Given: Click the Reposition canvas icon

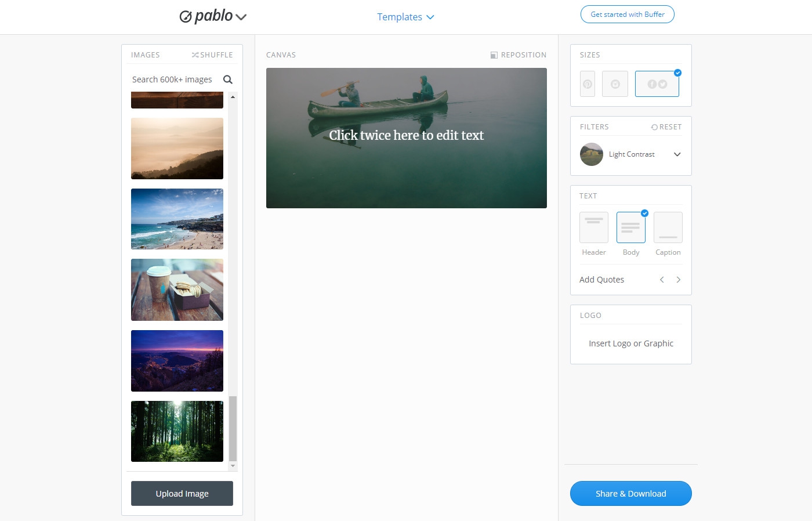Looking at the screenshot, I should coord(494,55).
